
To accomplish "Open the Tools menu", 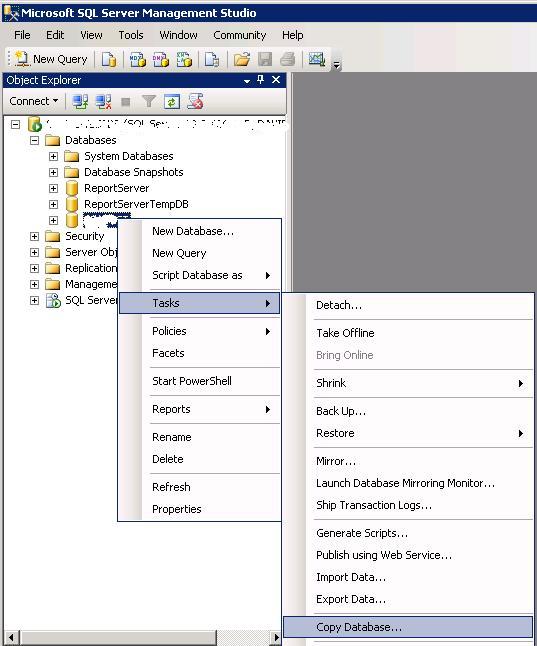I will pos(131,35).
